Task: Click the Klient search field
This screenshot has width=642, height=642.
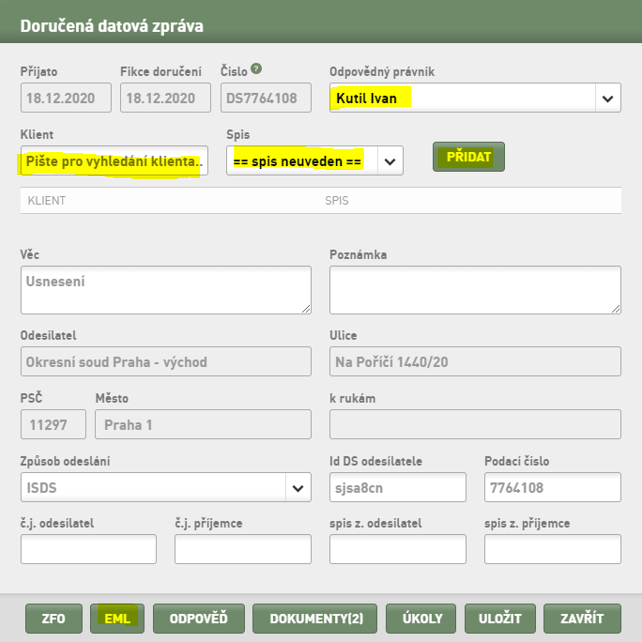Action: point(114,160)
